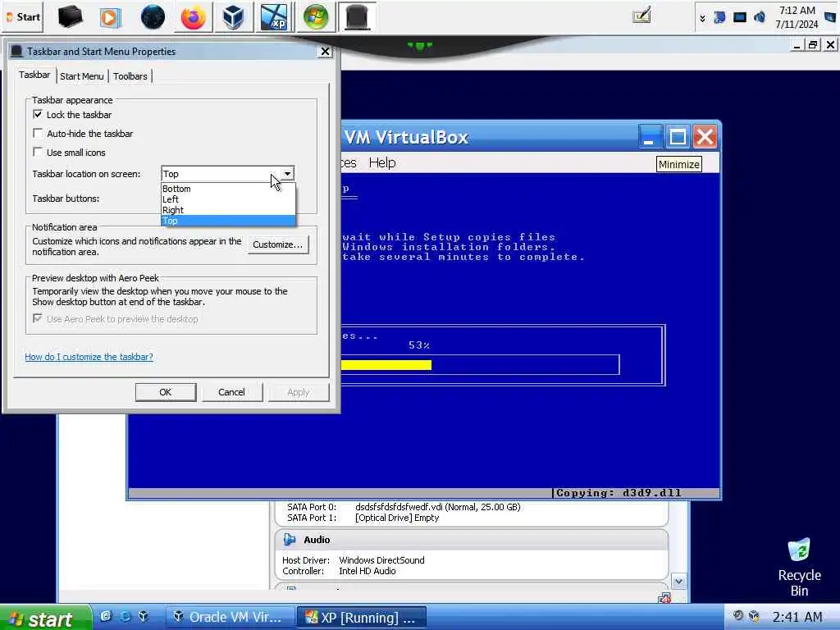This screenshot has width=840, height=630.
Task: Click the Cancel button
Action: [x=231, y=392]
